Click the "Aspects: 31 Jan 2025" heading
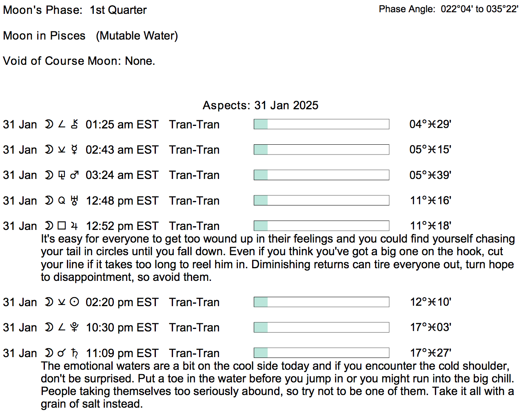This screenshot has height=415, width=532. [x=260, y=105]
